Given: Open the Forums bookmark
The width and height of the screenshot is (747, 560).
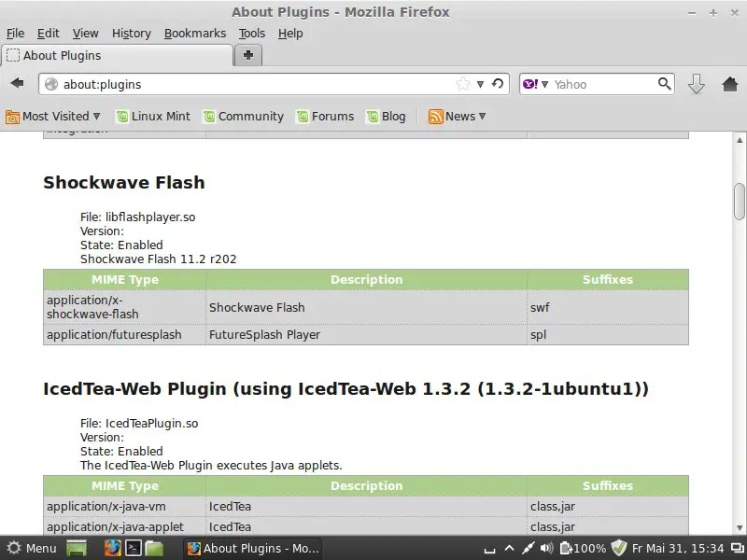Looking at the screenshot, I should pos(325,117).
